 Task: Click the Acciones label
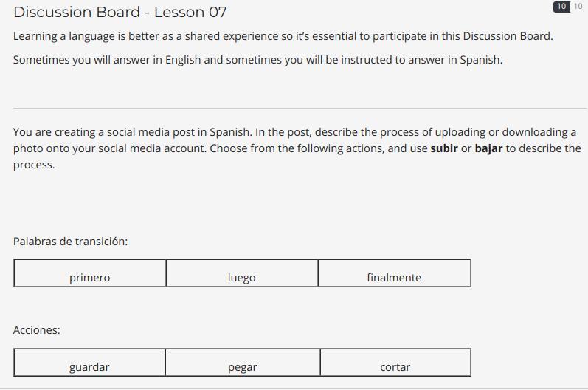[37, 330]
